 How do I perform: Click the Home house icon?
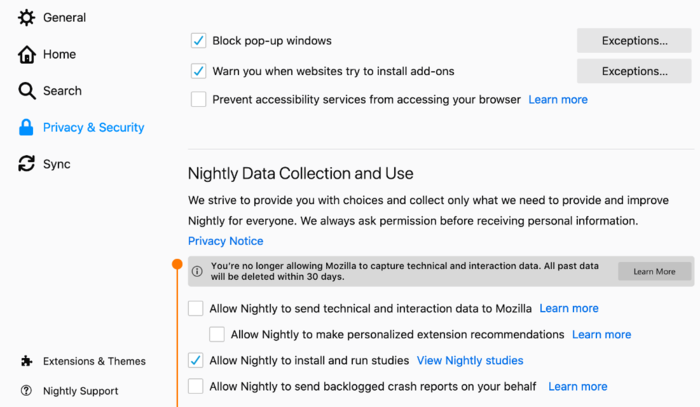(27, 54)
